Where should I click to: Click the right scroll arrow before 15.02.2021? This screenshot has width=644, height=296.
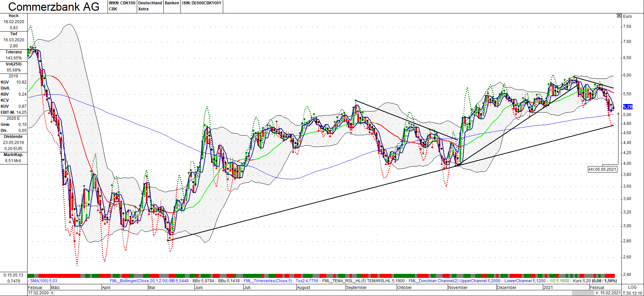(x=597, y=293)
